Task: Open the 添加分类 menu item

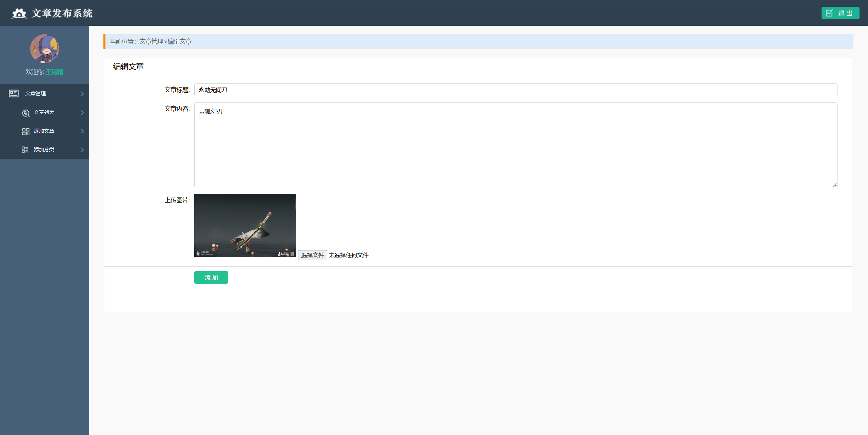Action: tap(44, 150)
